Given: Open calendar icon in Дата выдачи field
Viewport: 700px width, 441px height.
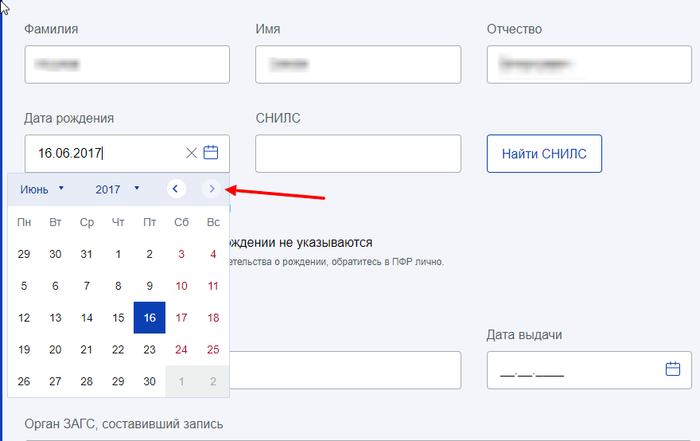Looking at the screenshot, I should click(673, 370).
